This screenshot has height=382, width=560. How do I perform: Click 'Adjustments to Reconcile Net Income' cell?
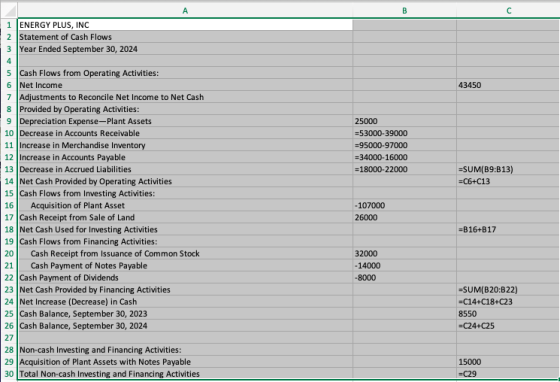(x=185, y=97)
